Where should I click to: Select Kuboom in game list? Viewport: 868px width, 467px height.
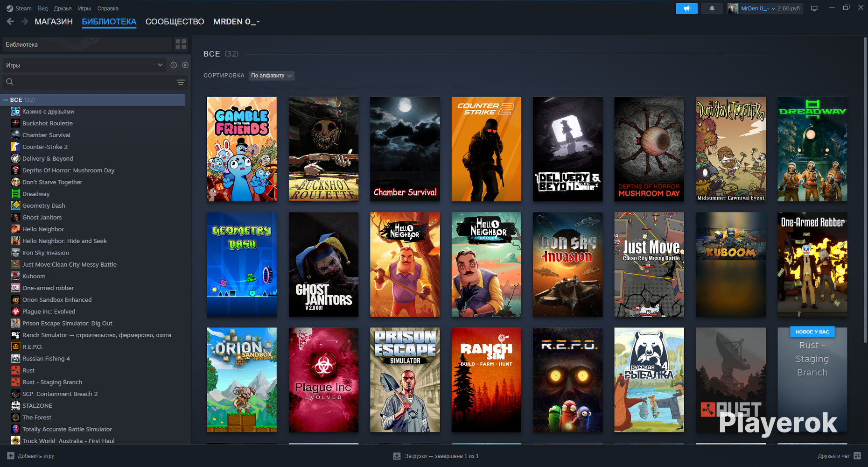tap(34, 276)
